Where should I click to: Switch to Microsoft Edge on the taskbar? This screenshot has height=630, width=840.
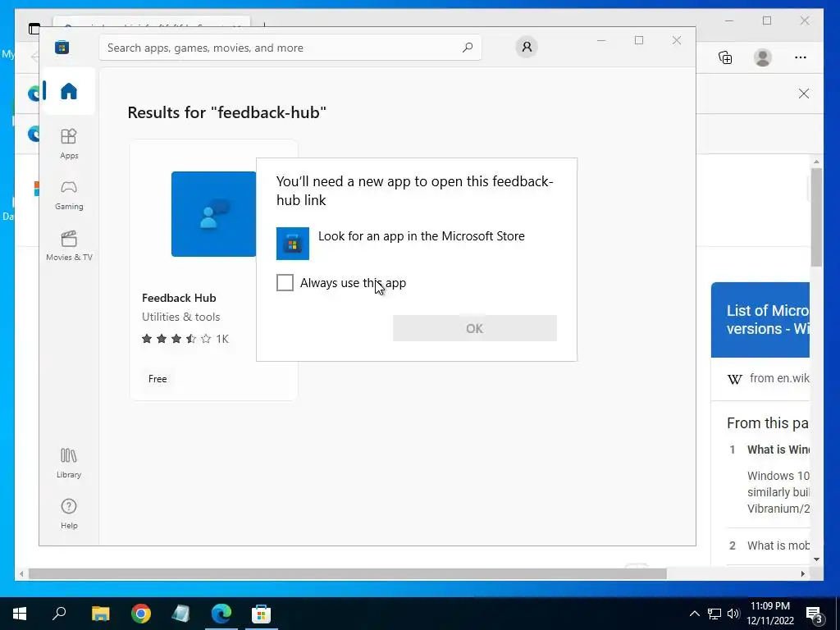tap(221, 614)
